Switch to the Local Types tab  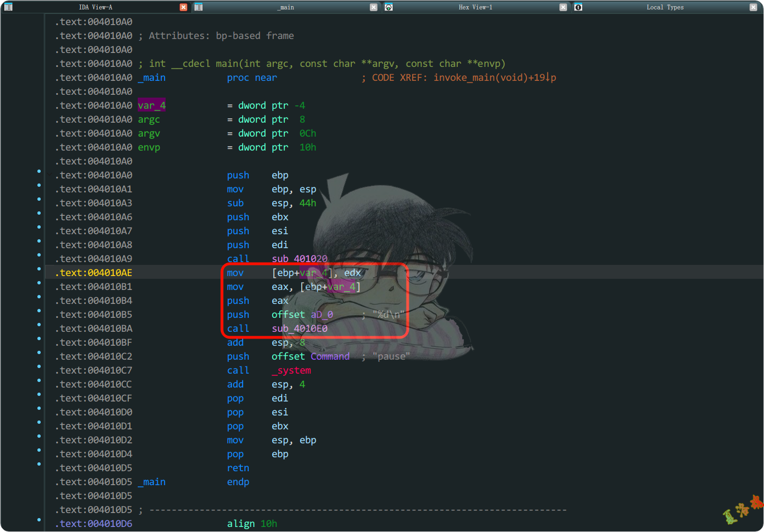665,7
